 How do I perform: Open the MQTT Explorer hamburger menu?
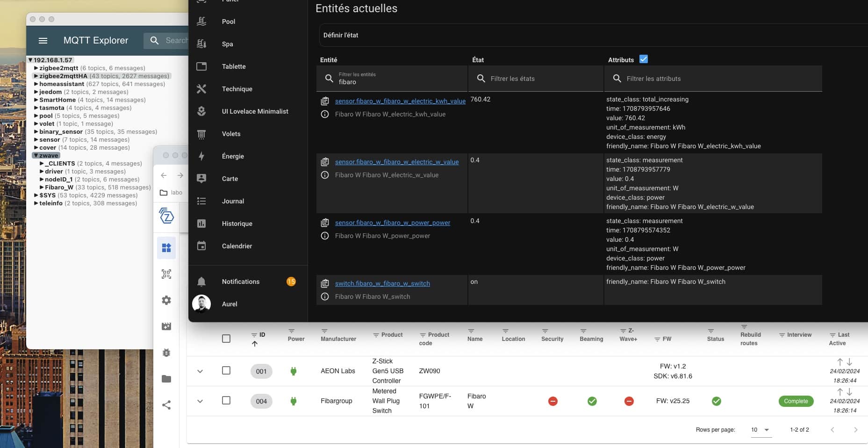tap(43, 41)
